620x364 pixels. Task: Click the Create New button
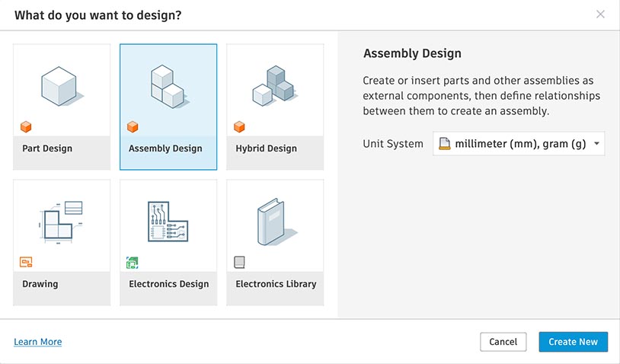click(573, 342)
